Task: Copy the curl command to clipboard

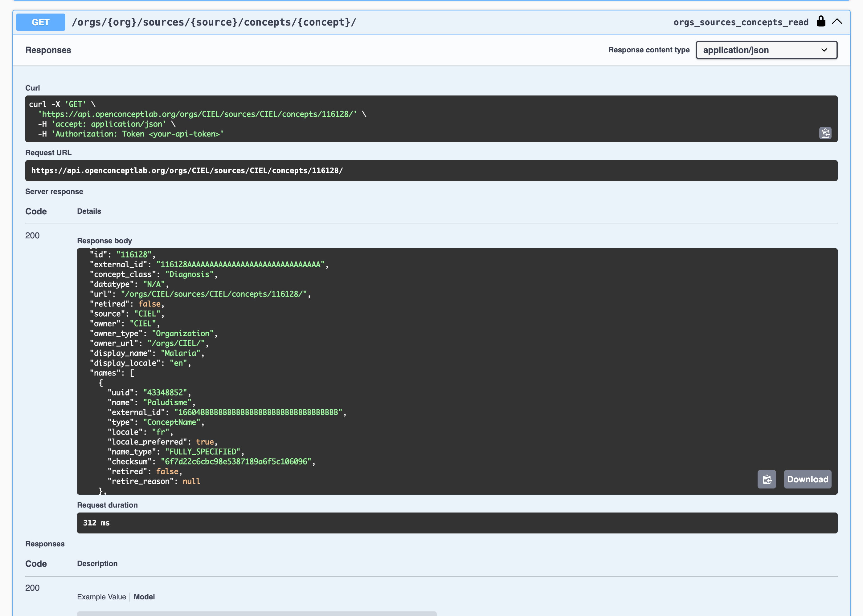Action: [825, 133]
